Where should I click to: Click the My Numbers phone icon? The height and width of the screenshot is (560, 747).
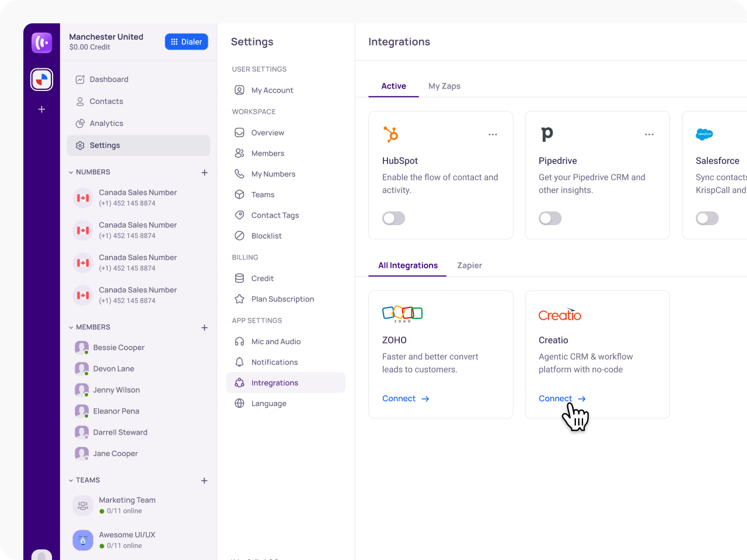coord(239,174)
